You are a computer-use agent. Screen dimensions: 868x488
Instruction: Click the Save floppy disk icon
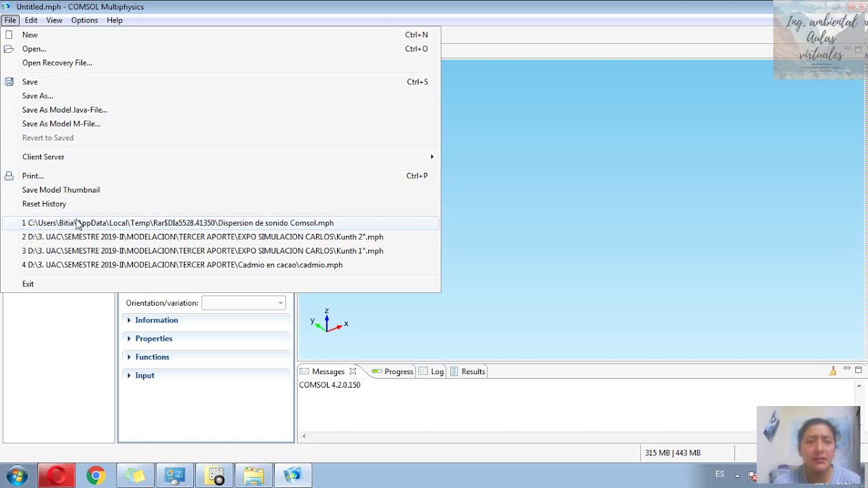pyautogui.click(x=9, y=82)
